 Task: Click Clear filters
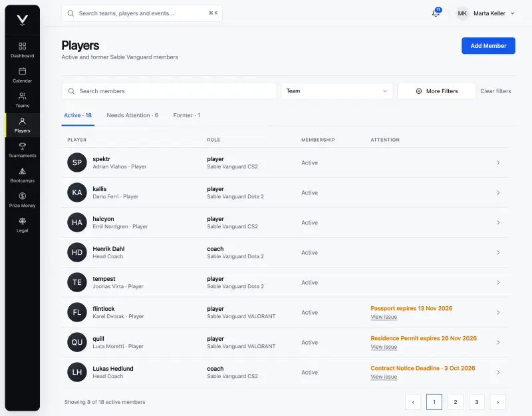[495, 91]
